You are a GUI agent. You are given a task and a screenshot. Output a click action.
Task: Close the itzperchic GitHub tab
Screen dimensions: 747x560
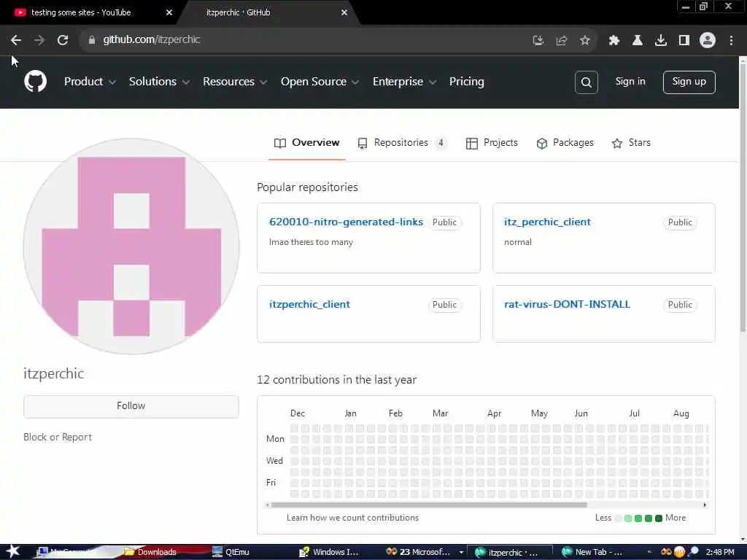pyautogui.click(x=344, y=13)
